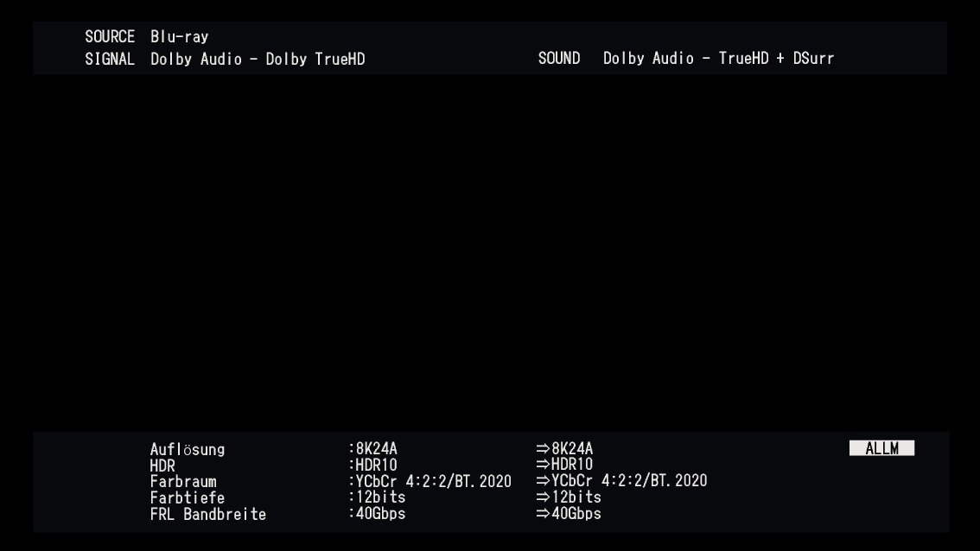This screenshot has height=551, width=980.
Task: Select input FRL bandwidth ':40Gbps'
Action: pos(378,514)
